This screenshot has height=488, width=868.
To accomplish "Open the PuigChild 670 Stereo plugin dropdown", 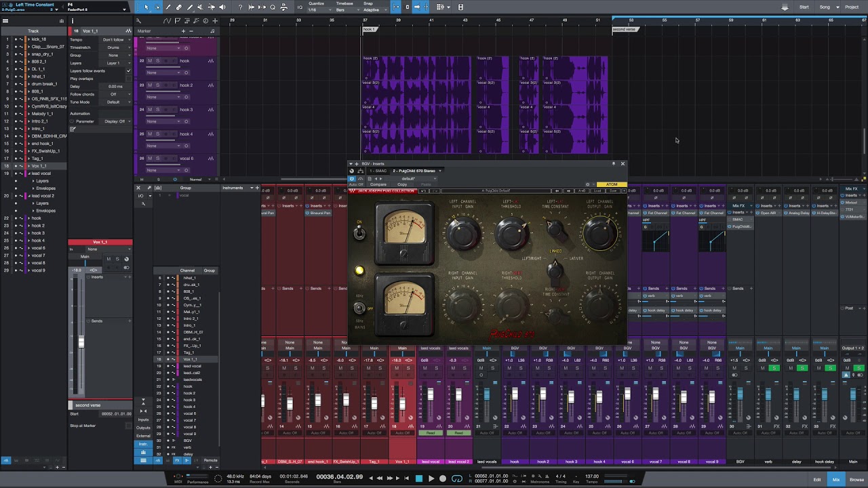I will [x=416, y=171].
